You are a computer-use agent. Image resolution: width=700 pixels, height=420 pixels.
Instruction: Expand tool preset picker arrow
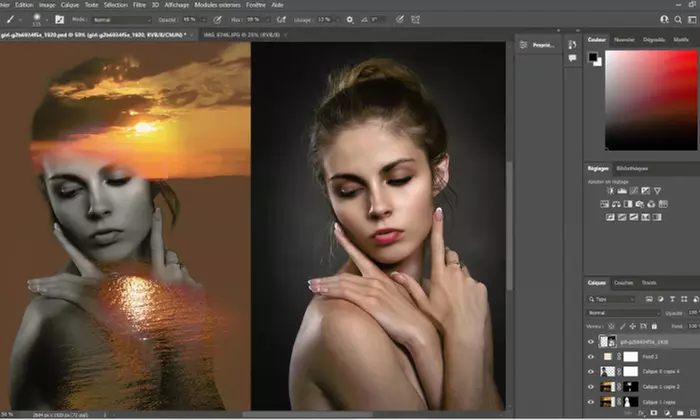20,20
